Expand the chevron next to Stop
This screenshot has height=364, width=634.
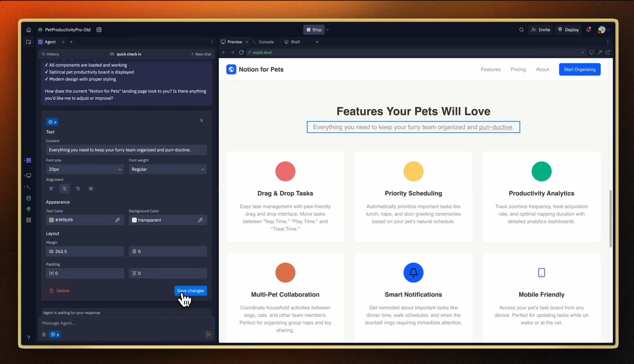327,30
